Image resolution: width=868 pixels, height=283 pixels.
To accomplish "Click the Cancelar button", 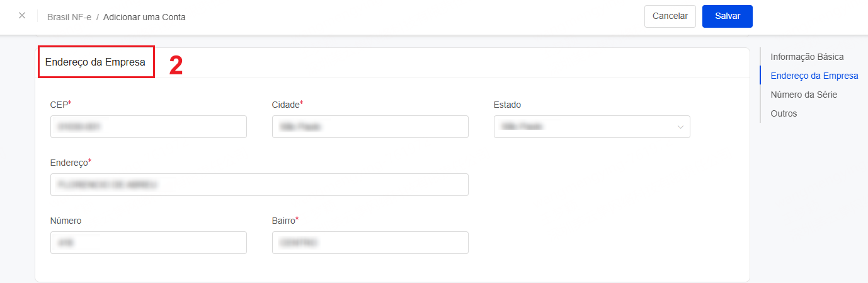I will (x=670, y=16).
